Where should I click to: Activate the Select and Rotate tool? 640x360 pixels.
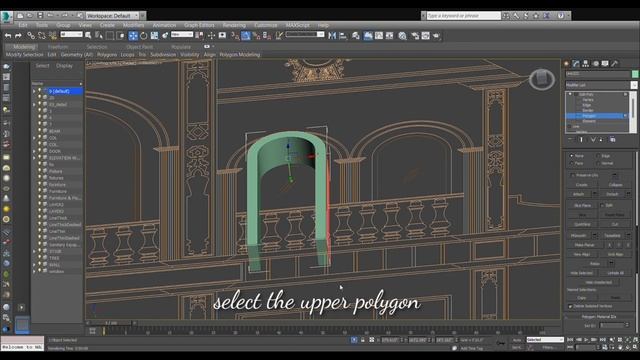click(144, 36)
